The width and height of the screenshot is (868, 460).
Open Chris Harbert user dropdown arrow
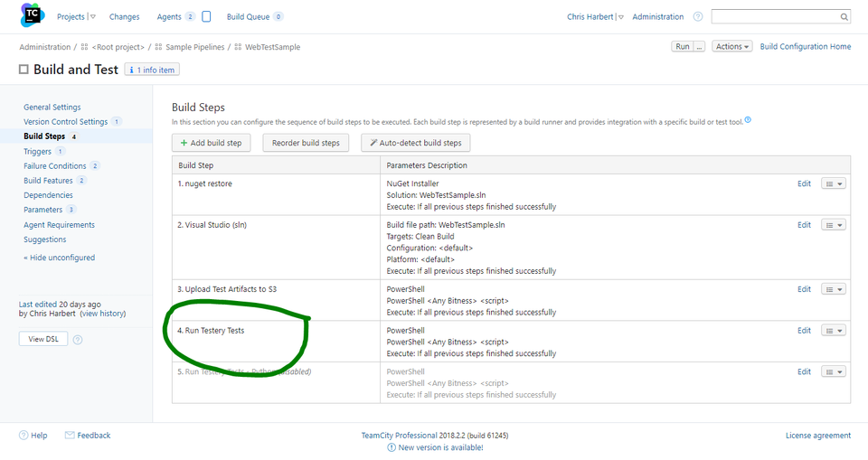click(620, 16)
